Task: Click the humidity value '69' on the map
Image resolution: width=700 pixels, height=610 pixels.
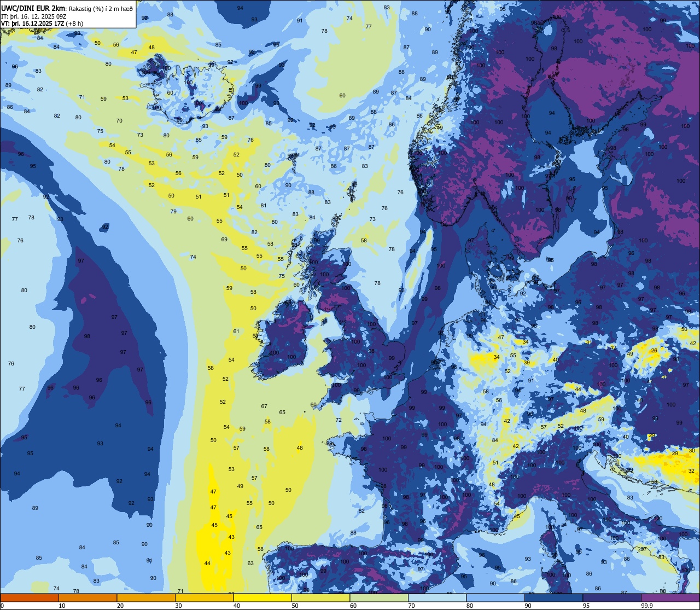Action: point(224,240)
